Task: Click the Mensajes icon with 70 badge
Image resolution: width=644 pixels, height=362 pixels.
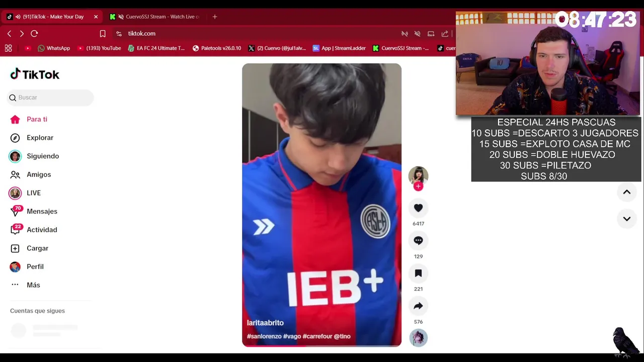Action: pyautogui.click(x=16, y=211)
